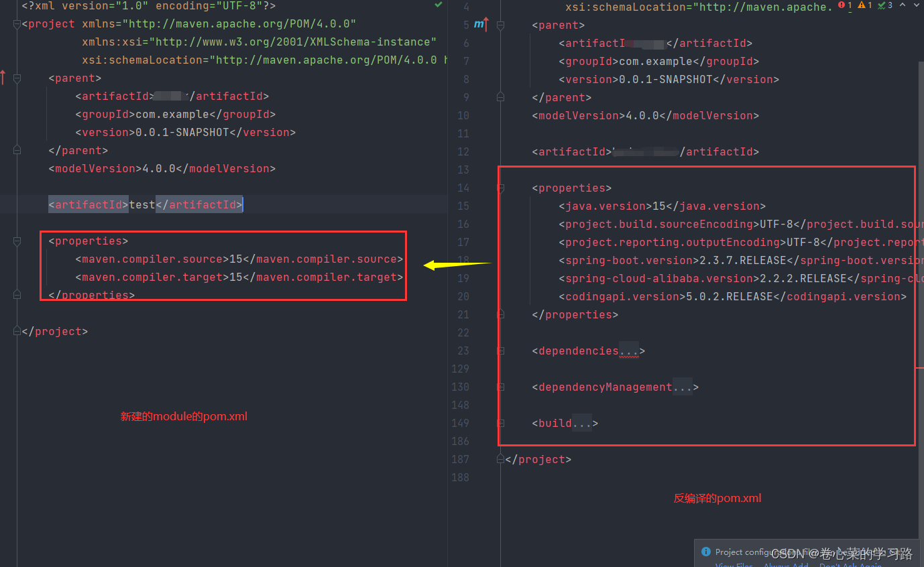
Task: Click closing project tag on line 187
Action: click(x=538, y=459)
